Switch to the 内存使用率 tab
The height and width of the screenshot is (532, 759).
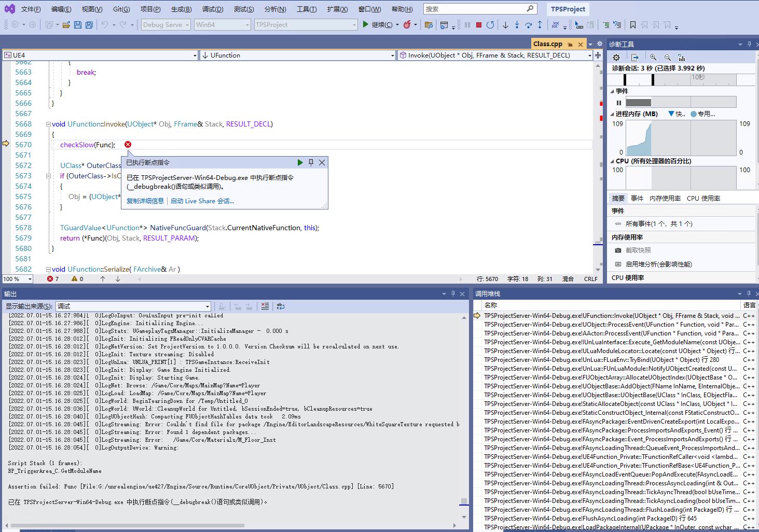(x=665, y=198)
